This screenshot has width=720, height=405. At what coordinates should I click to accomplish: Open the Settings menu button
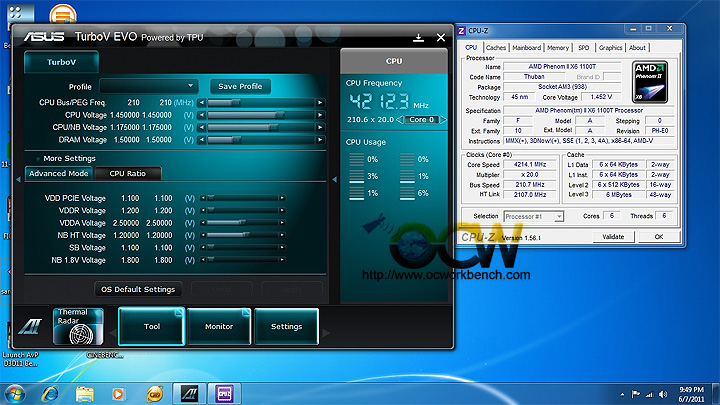tap(286, 326)
